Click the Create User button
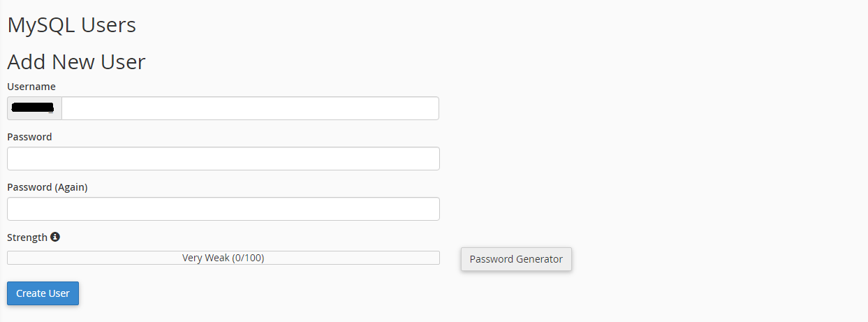 pyautogui.click(x=43, y=293)
